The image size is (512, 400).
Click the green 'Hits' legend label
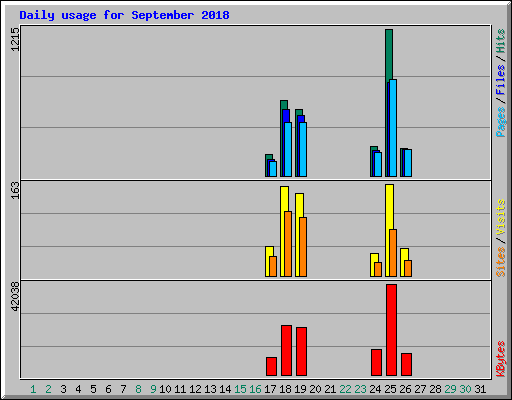click(500, 41)
